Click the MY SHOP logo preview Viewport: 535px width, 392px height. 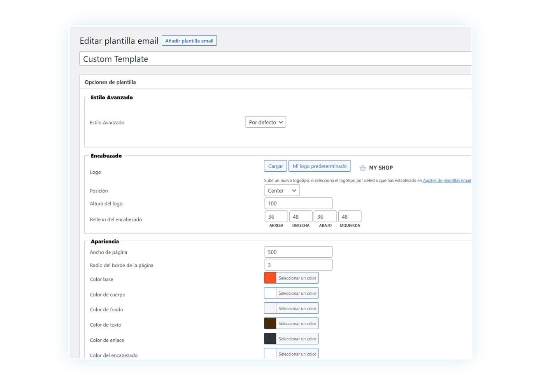pos(376,168)
